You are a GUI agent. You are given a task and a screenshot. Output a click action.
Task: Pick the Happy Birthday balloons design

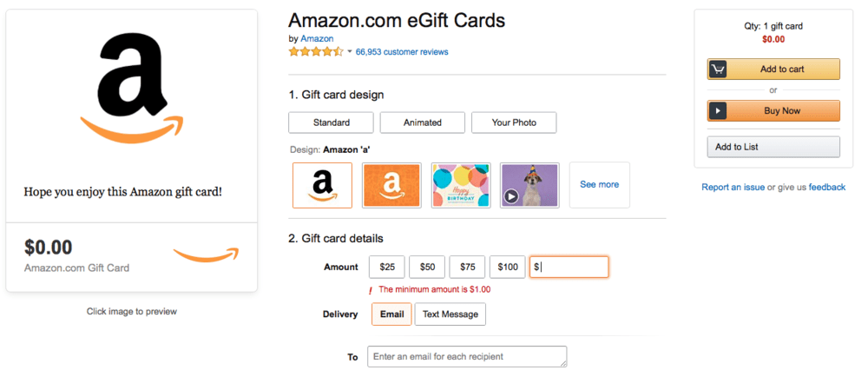[x=461, y=185]
